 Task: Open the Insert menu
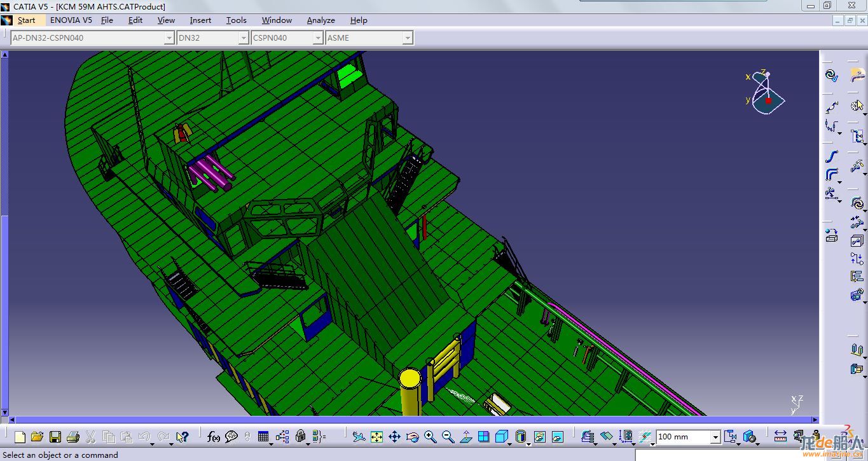200,20
